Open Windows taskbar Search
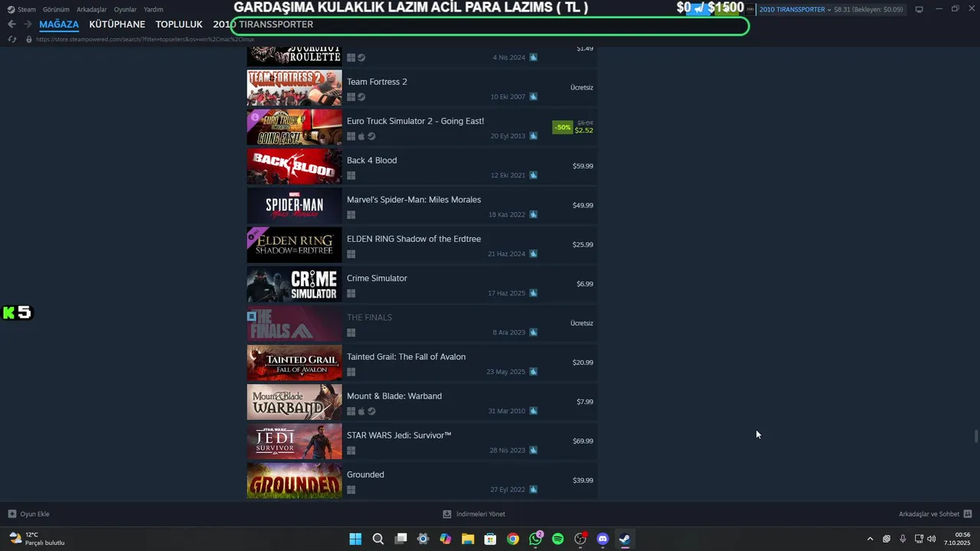The image size is (980, 551). [378, 539]
